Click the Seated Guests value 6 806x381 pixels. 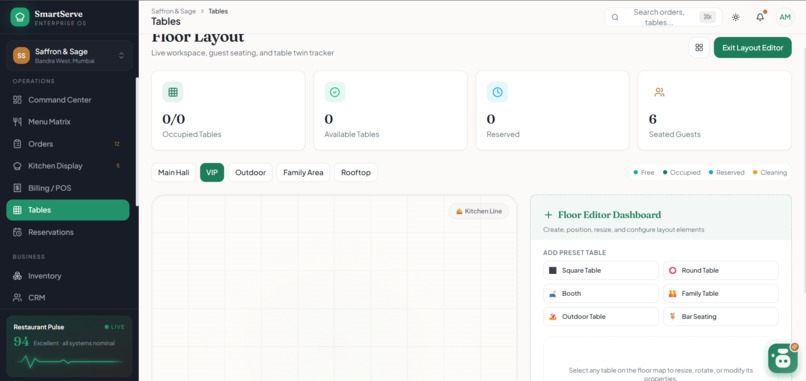point(653,119)
